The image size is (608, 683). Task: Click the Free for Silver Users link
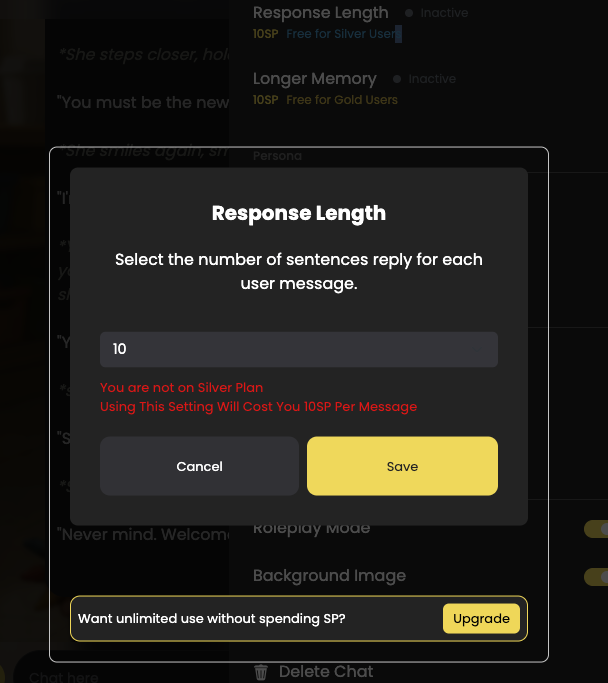click(344, 34)
